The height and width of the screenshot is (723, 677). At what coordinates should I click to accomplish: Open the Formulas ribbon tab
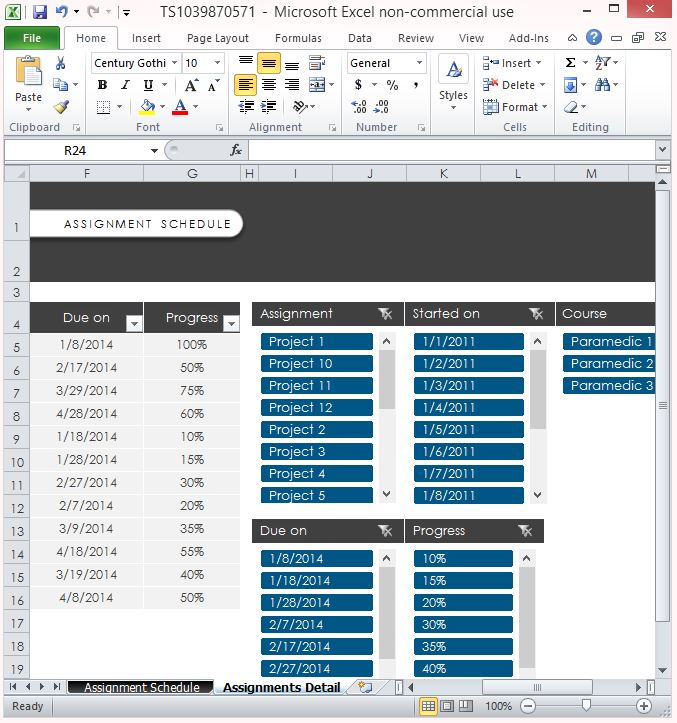(298, 38)
